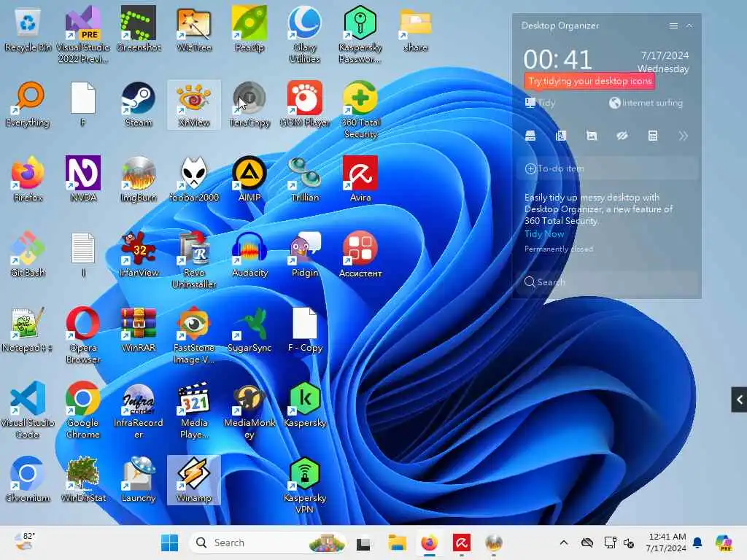This screenshot has width=747, height=560.
Task: Select Visual Studio 2022 Preview shortcut
Action: coord(83,34)
